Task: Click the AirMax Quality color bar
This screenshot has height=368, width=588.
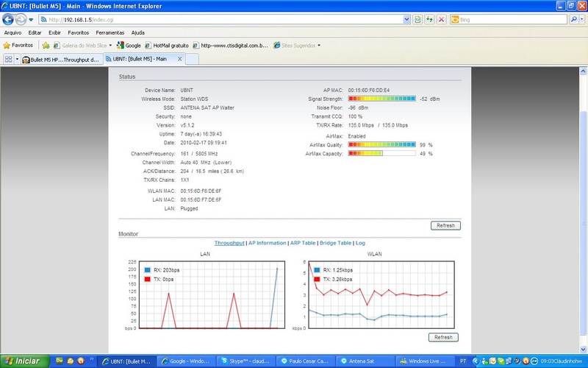Action: 381,144
